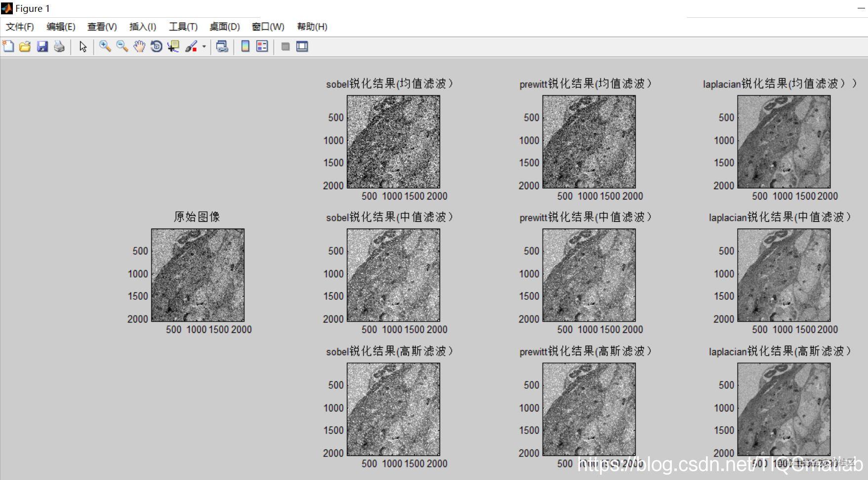Click the Hide Plot Tools icon

tap(285, 46)
